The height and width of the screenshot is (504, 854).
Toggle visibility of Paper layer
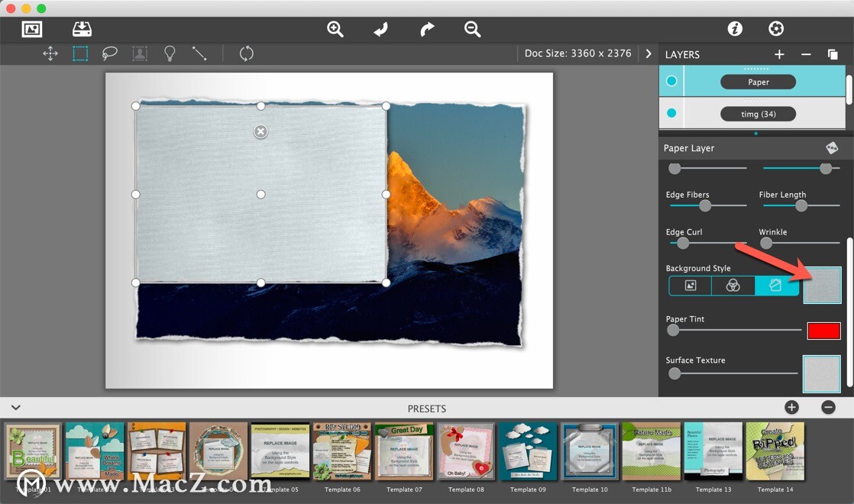(x=671, y=81)
